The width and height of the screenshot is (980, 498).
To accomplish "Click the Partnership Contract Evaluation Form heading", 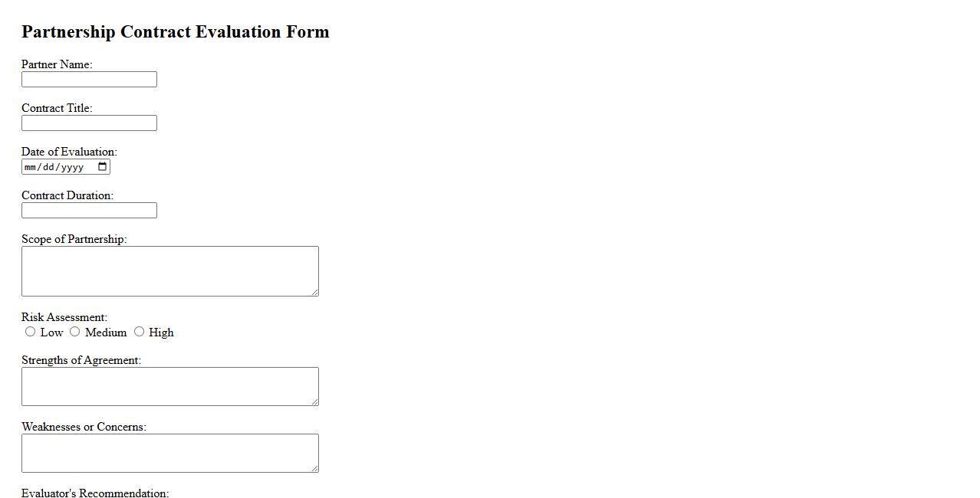I will (x=176, y=31).
